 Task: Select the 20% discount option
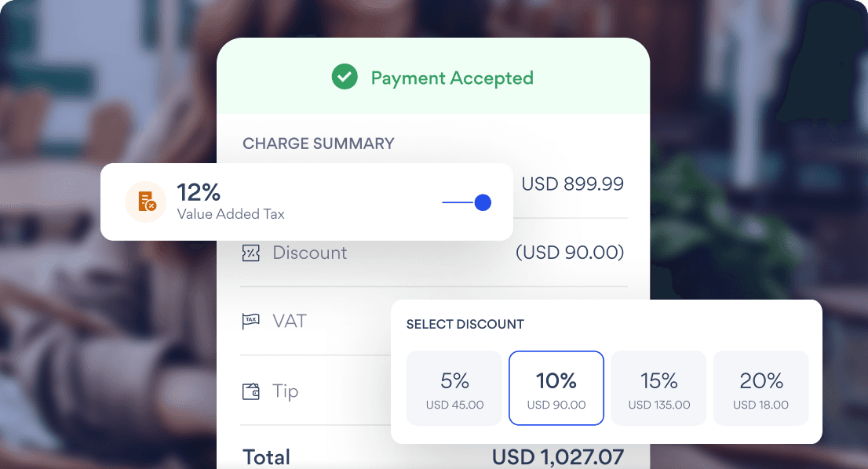[760, 387]
